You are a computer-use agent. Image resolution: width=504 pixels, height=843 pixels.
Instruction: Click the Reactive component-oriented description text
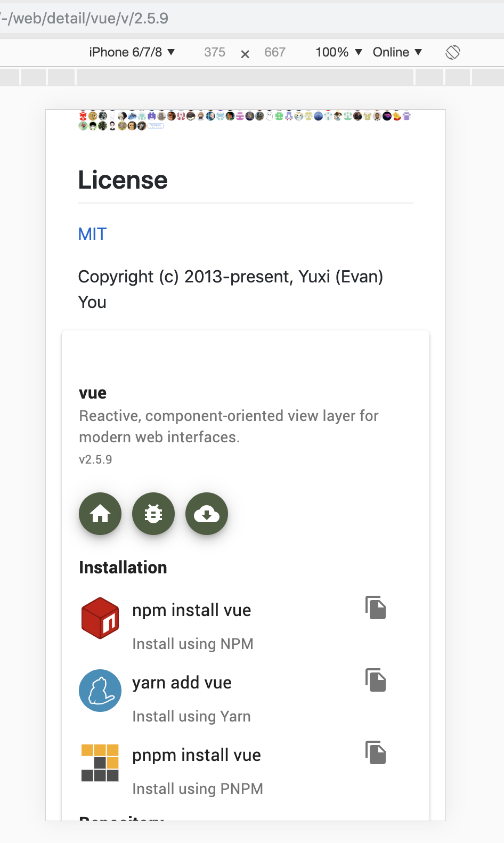point(229,426)
